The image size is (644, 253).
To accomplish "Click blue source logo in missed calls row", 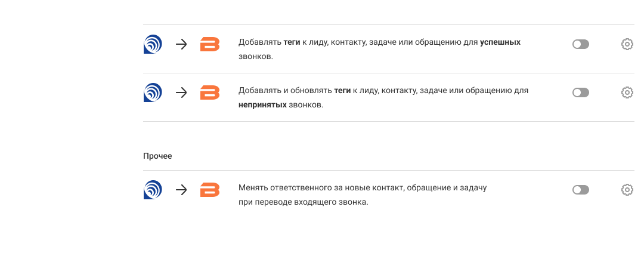I will coord(153,92).
